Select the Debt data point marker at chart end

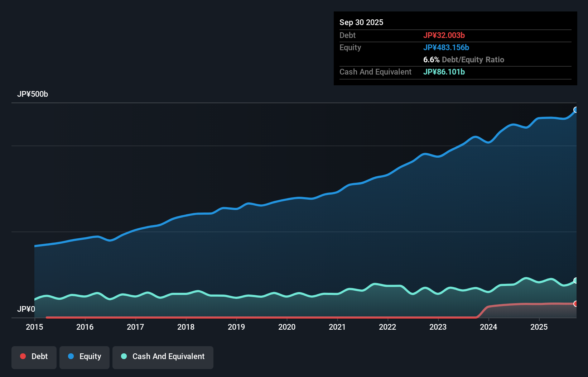point(576,304)
